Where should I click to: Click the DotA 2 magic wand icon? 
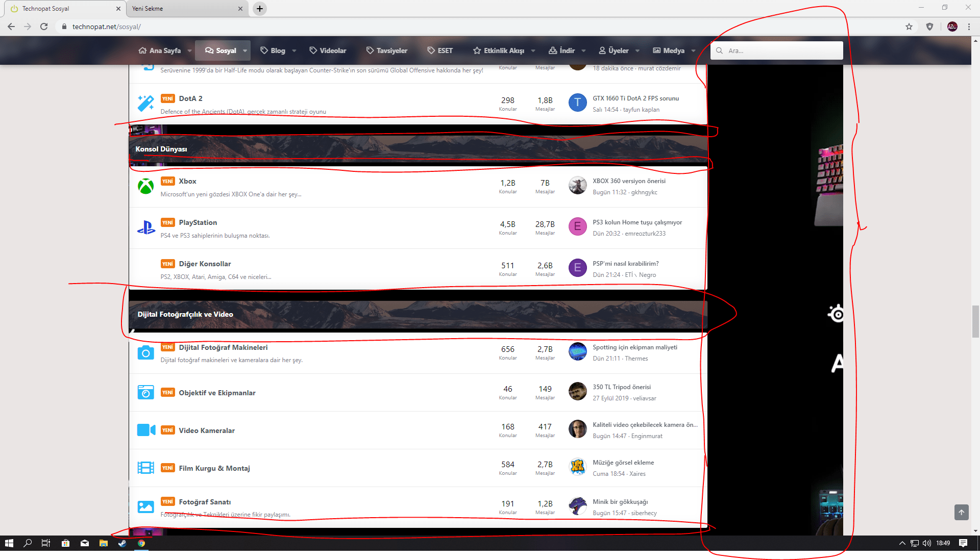pyautogui.click(x=145, y=104)
